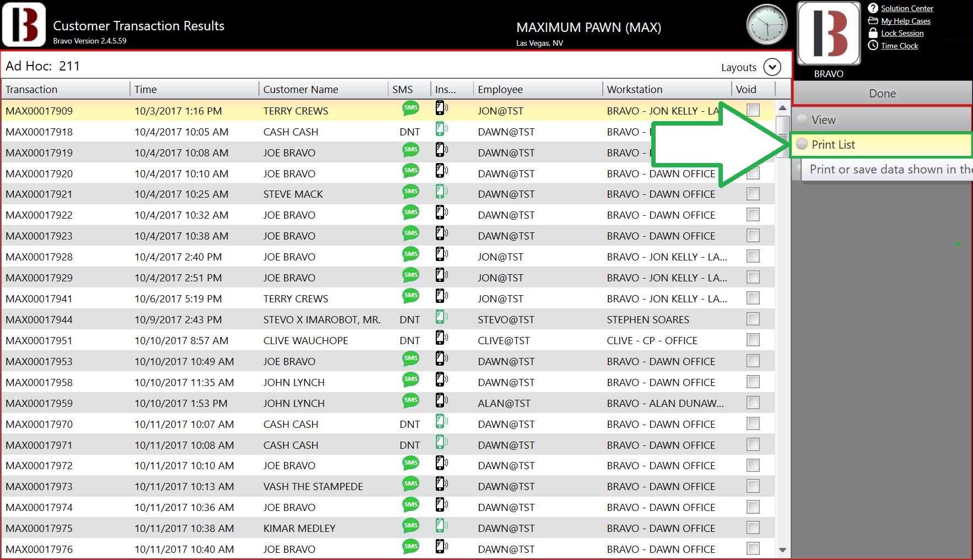973x560 pixels.
Task: Click SMS icon for MAX00017921
Action: click(410, 192)
